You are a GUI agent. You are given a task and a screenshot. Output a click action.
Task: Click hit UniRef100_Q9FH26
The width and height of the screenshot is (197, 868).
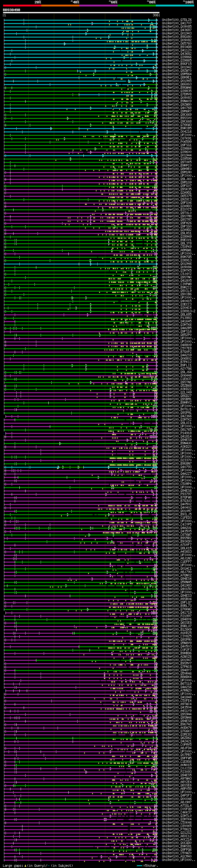tap(177, 223)
